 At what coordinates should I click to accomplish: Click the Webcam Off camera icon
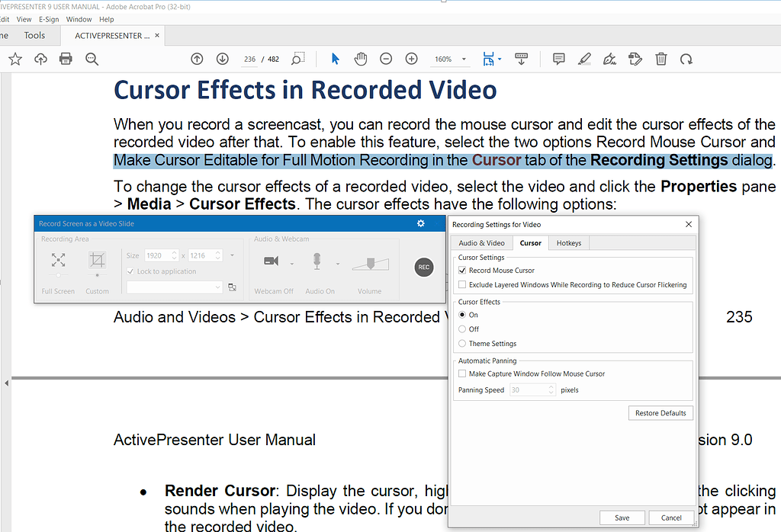click(x=271, y=260)
